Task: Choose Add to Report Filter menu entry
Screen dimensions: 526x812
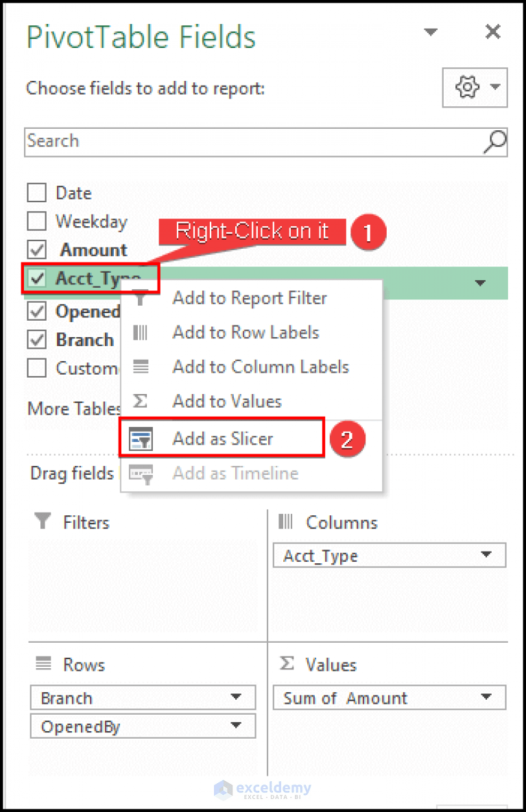Action: [x=249, y=298]
